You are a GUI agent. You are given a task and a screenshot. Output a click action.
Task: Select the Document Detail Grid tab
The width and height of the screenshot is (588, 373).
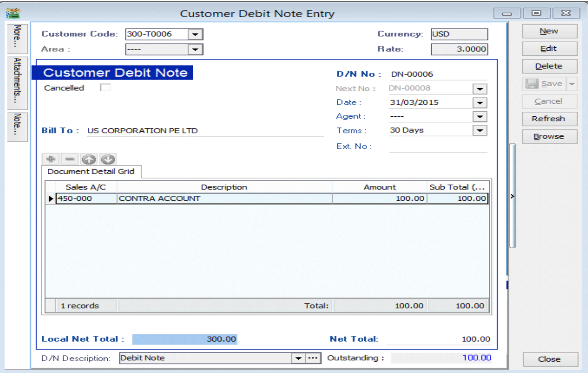coord(91,172)
